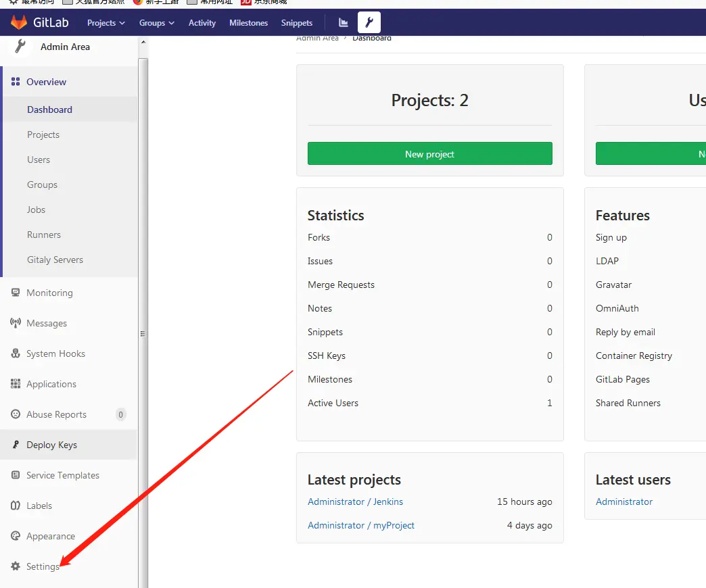Screen dimensions: 706x588
Task: Open System Hooks section
Action: pos(56,354)
